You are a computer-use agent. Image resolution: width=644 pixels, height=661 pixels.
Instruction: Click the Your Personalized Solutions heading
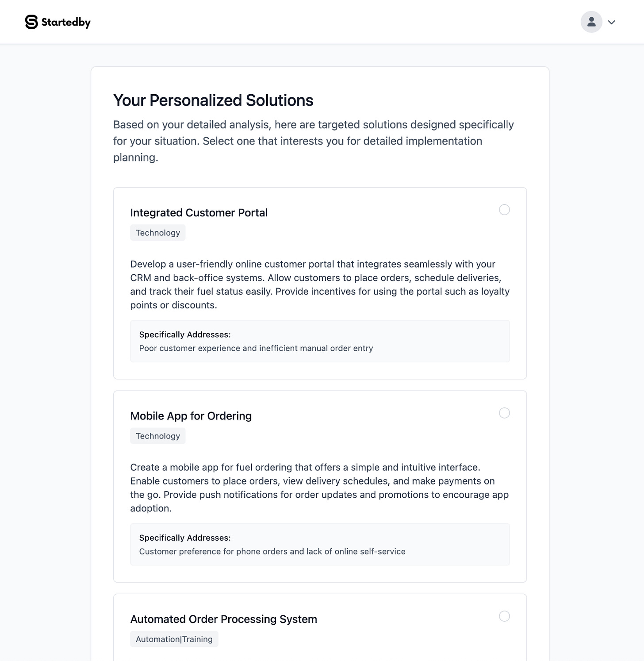click(213, 100)
